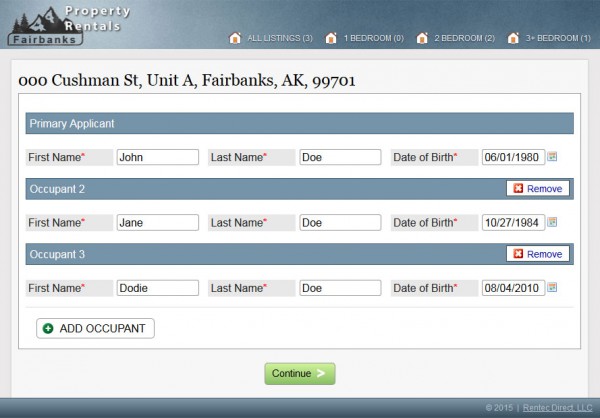The image size is (600, 418).
Task: Open the All Listings (3) tab
Action: pyautogui.click(x=279, y=38)
